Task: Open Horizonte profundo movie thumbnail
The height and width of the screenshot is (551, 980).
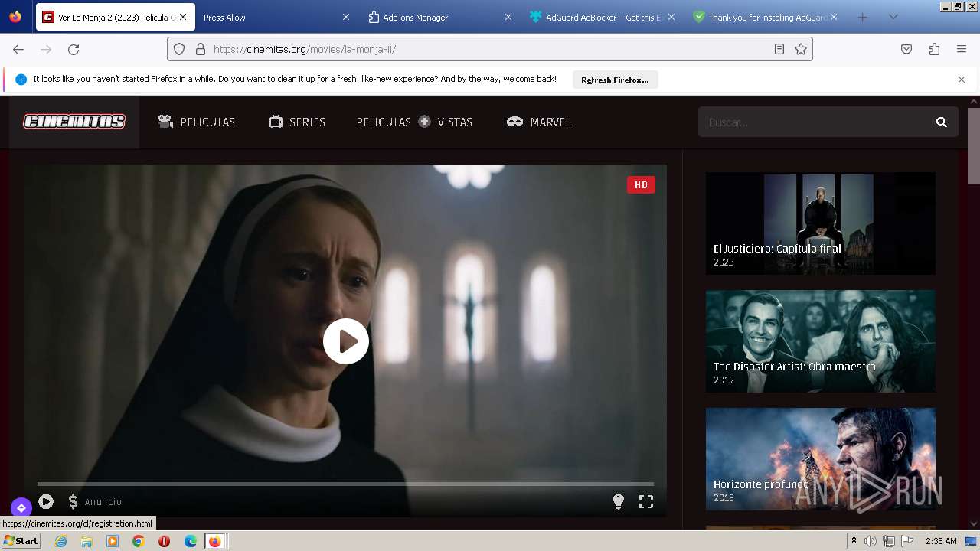Action: tap(821, 459)
